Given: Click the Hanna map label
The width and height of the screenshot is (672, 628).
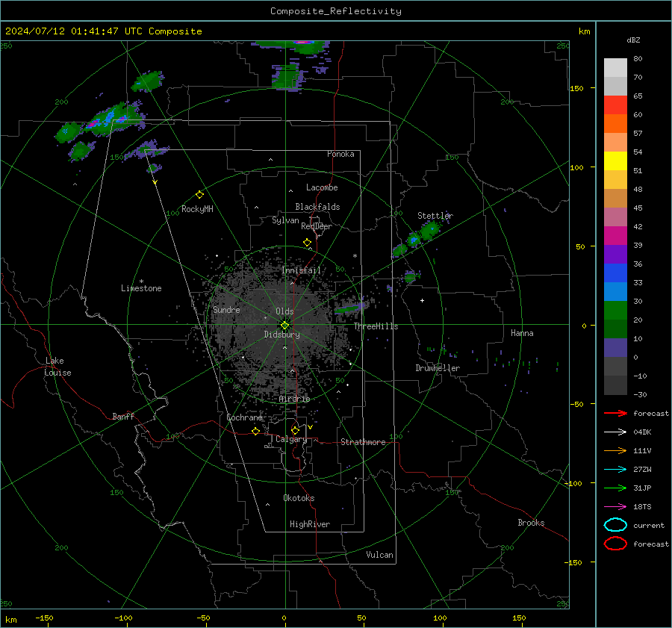Looking at the screenshot, I should (522, 333).
